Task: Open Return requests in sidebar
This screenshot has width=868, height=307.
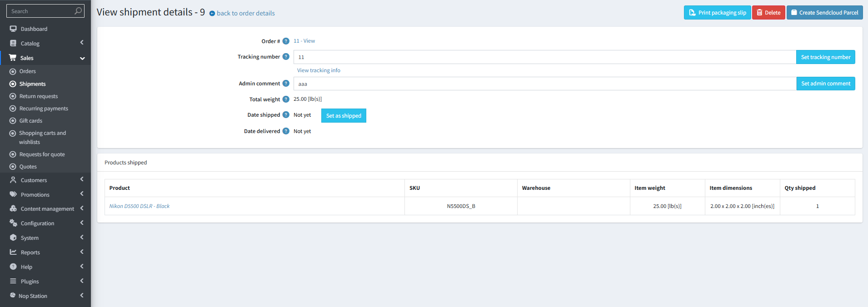Action: pos(45,96)
